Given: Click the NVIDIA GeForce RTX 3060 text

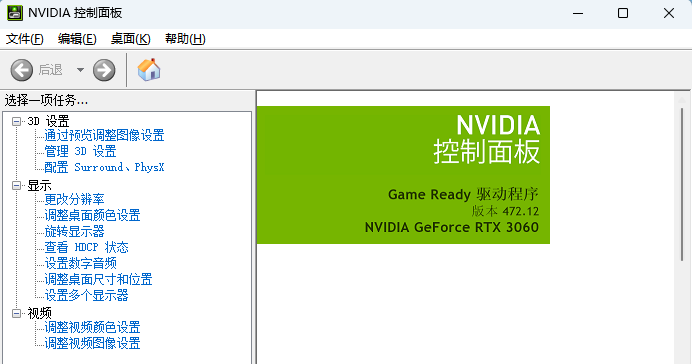Looking at the screenshot, I should pos(451,227).
